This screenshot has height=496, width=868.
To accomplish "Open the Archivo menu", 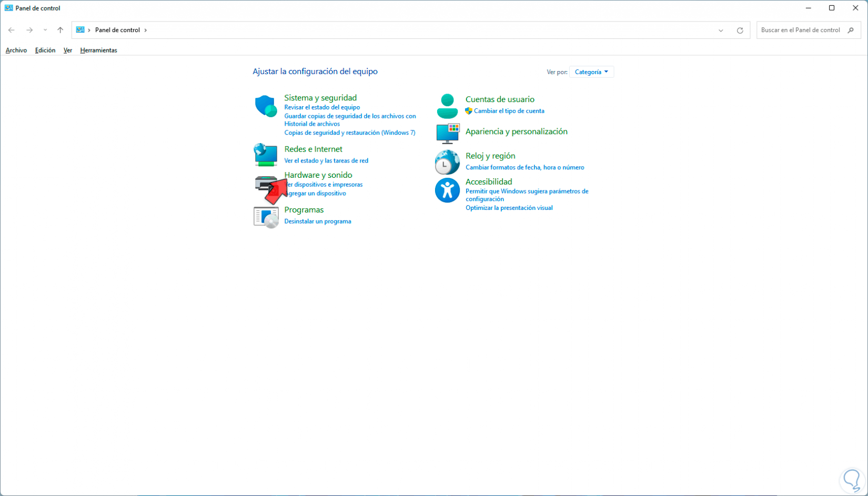I will (x=16, y=50).
